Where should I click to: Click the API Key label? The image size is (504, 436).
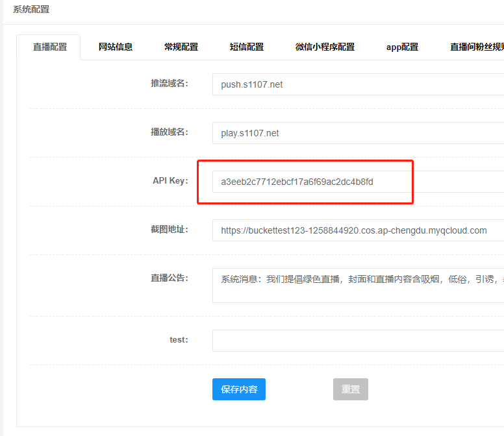click(x=170, y=181)
